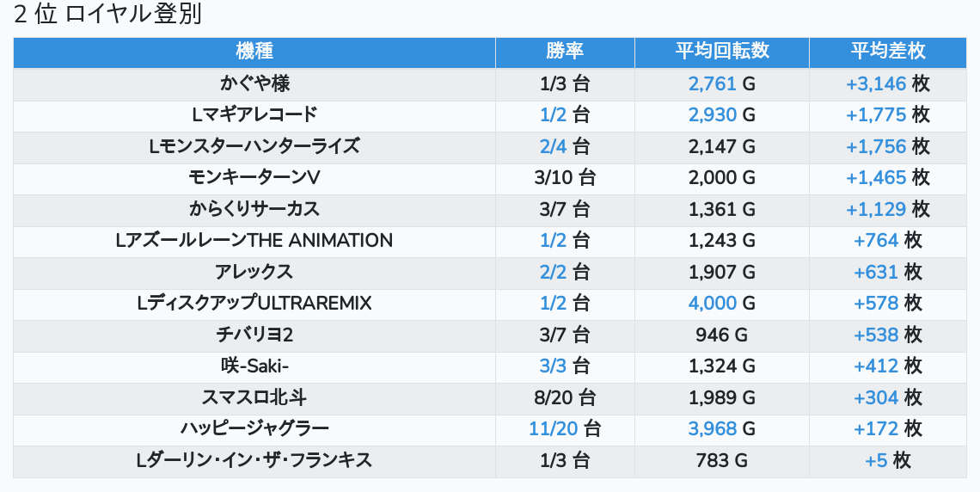
Task: Open the かぐや様 machine row
Action: tap(254, 83)
